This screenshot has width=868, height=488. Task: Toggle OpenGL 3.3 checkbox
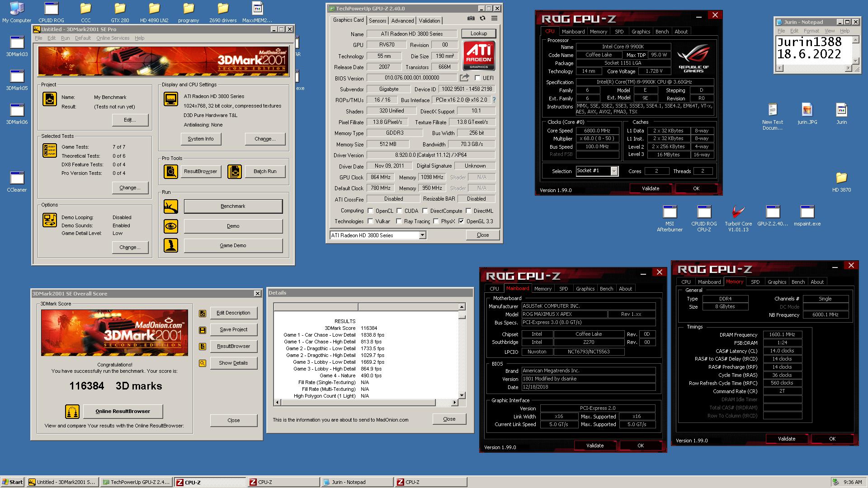pyautogui.click(x=461, y=221)
